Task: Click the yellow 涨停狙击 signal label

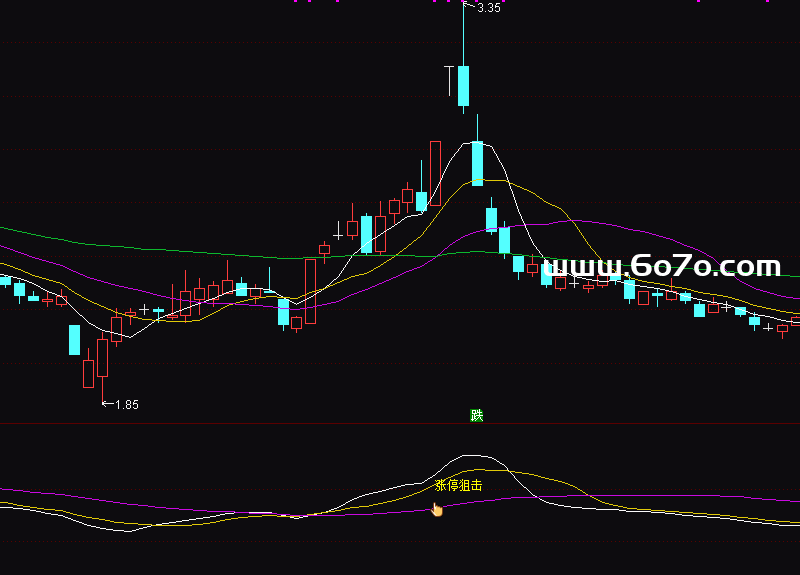Action: coord(459,485)
